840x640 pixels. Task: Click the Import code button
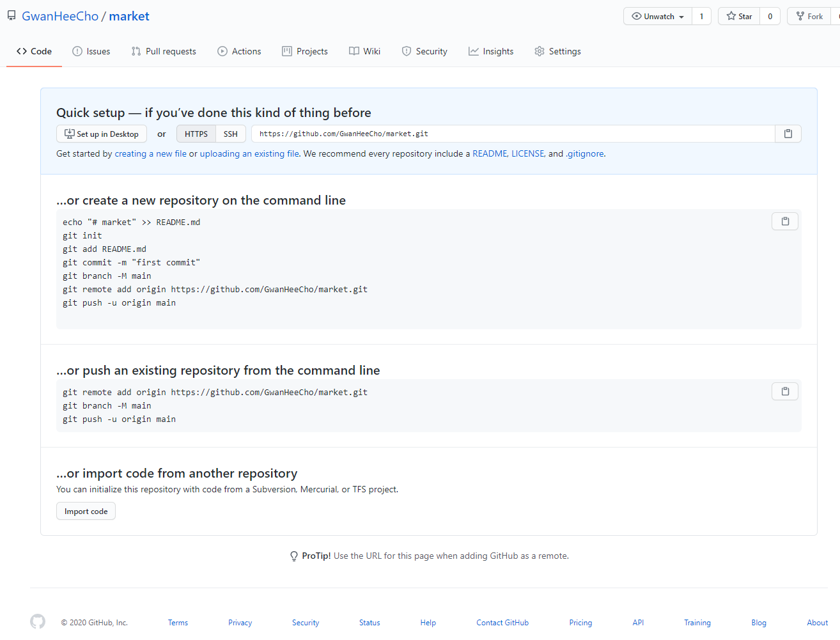[x=86, y=511]
